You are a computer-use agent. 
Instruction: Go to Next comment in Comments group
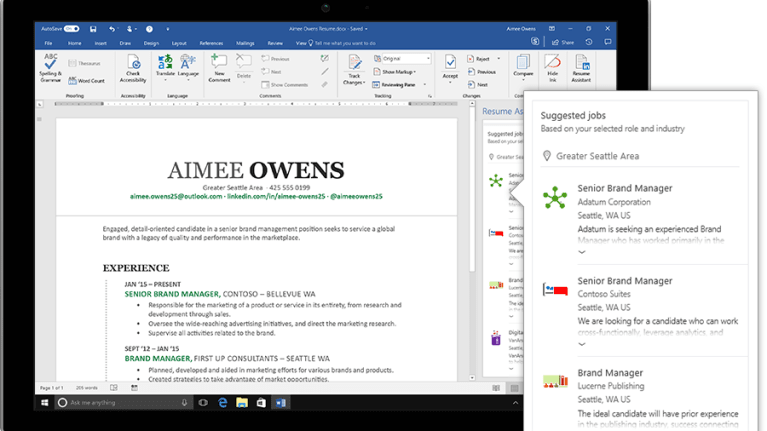[271, 71]
